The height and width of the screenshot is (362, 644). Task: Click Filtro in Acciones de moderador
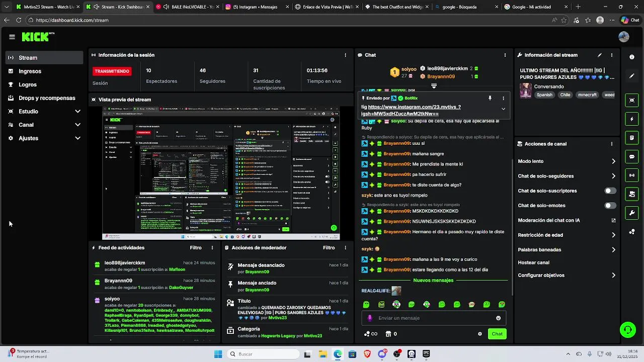(329, 248)
